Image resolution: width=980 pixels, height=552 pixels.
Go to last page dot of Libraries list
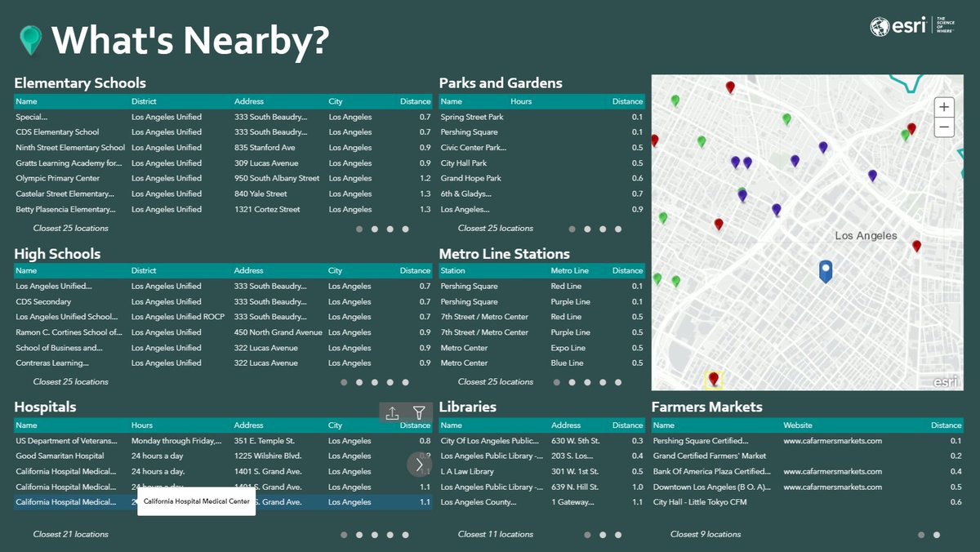[x=619, y=535]
